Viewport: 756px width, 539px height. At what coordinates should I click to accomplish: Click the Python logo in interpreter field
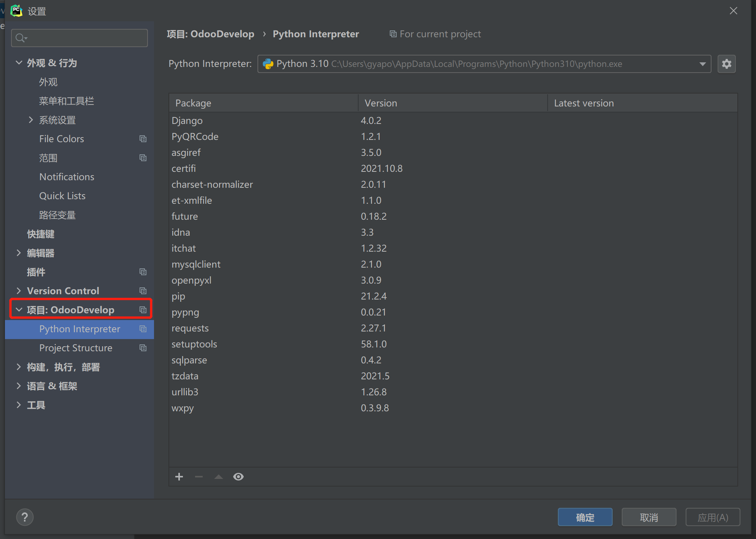pos(268,64)
